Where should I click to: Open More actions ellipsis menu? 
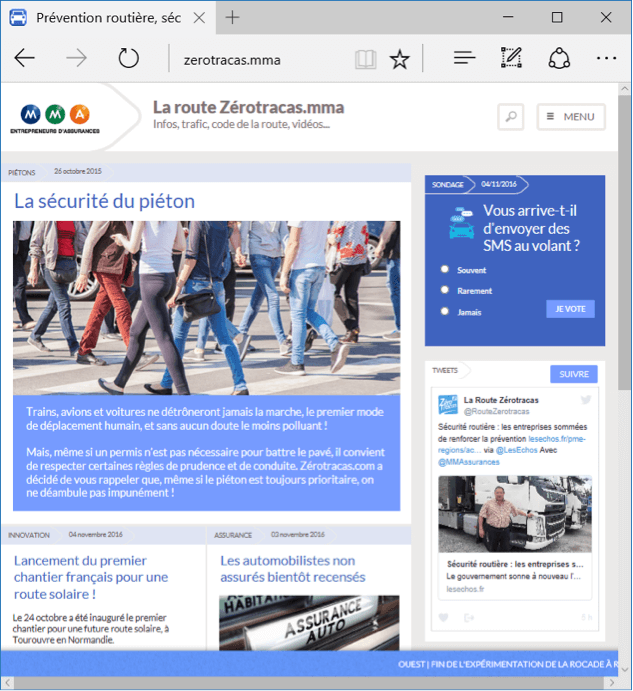pos(606,58)
